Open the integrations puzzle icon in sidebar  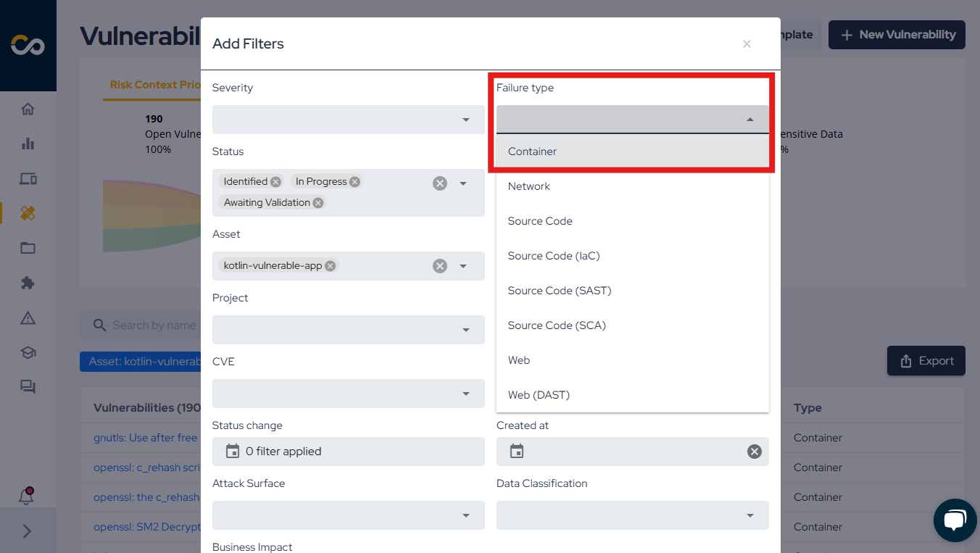tap(28, 283)
